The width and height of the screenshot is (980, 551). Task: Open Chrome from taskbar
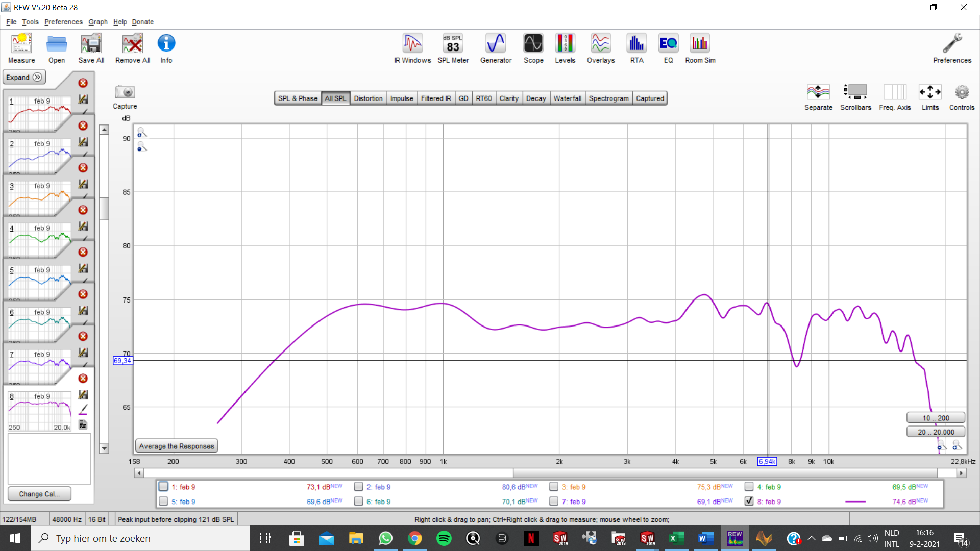click(x=414, y=538)
